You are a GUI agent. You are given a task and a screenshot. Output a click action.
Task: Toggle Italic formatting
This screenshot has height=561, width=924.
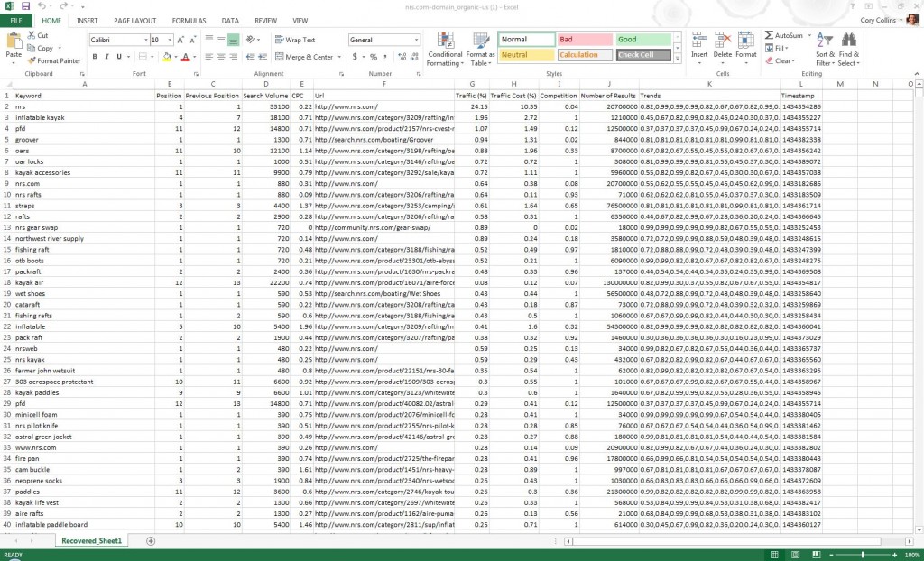click(106, 57)
